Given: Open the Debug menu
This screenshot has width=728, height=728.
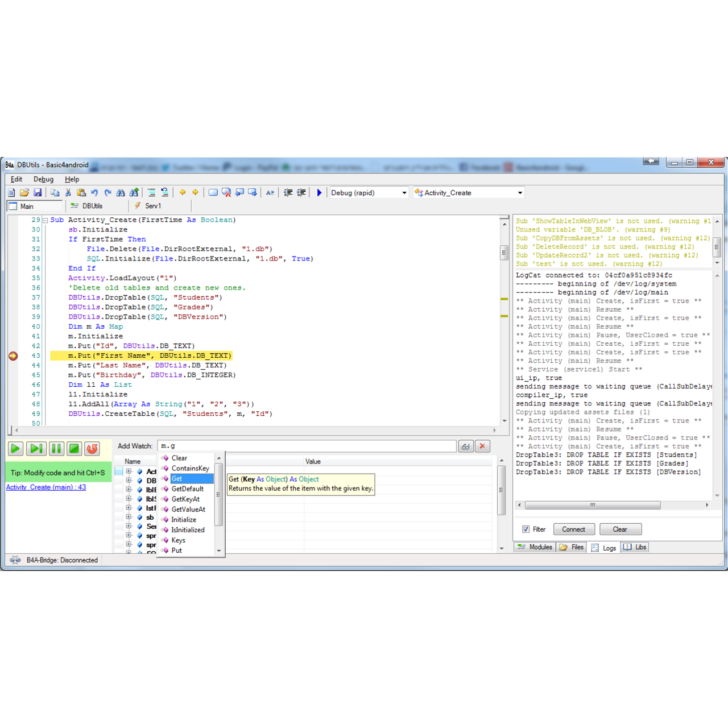Looking at the screenshot, I should (x=43, y=179).
